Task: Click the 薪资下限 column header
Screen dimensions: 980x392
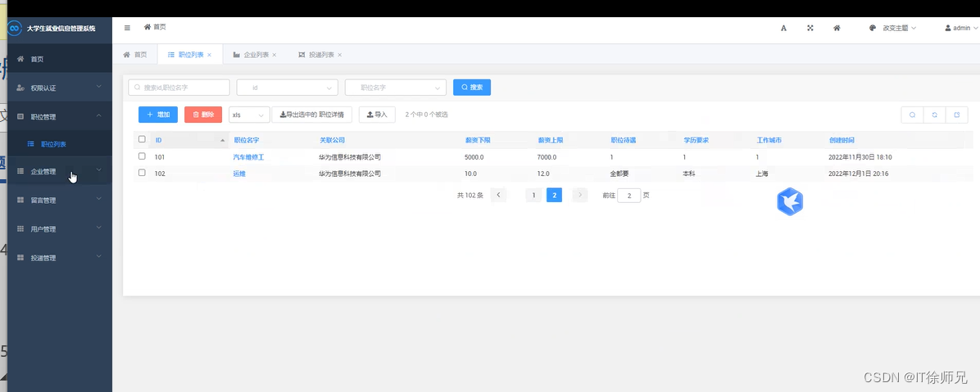Action: 478,141
